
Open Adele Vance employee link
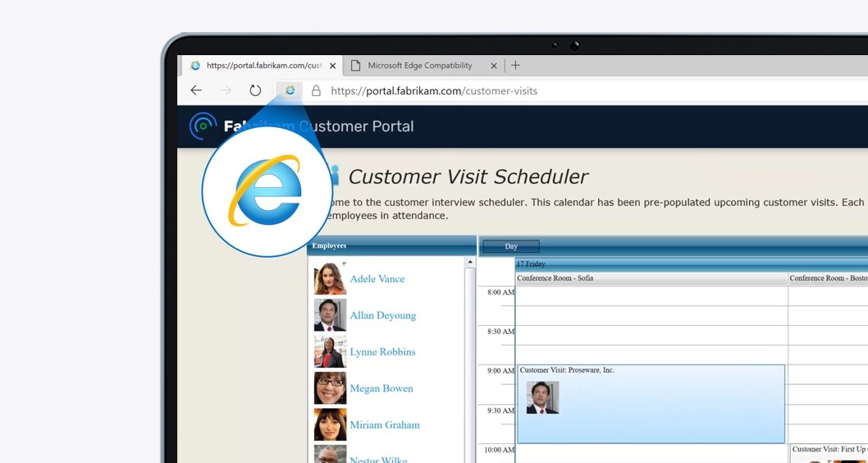tap(377, 278)
